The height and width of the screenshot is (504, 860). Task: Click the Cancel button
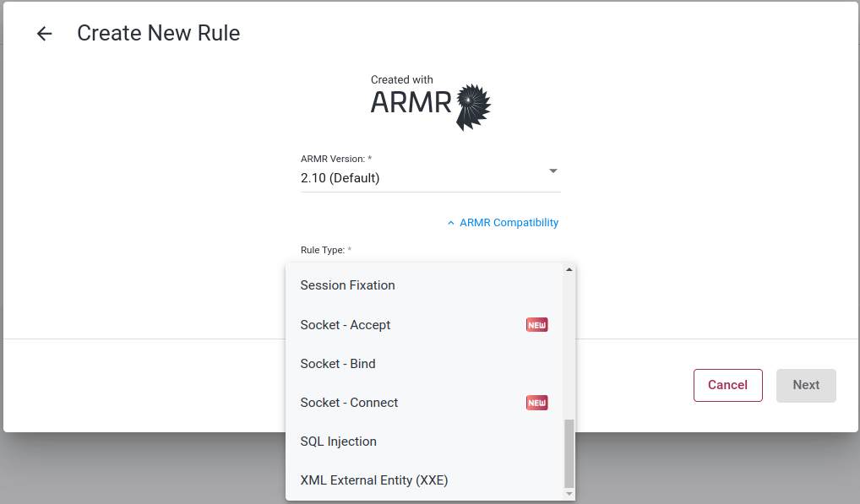point(728,385)
